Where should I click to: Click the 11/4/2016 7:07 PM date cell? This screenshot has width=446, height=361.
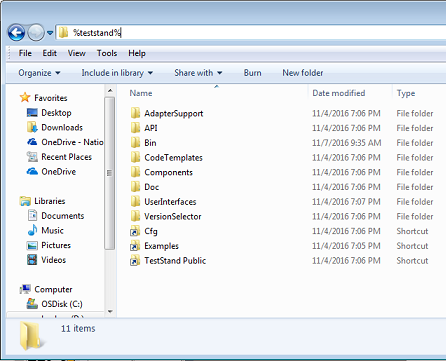pyautogui.click(x=346, y=201)
